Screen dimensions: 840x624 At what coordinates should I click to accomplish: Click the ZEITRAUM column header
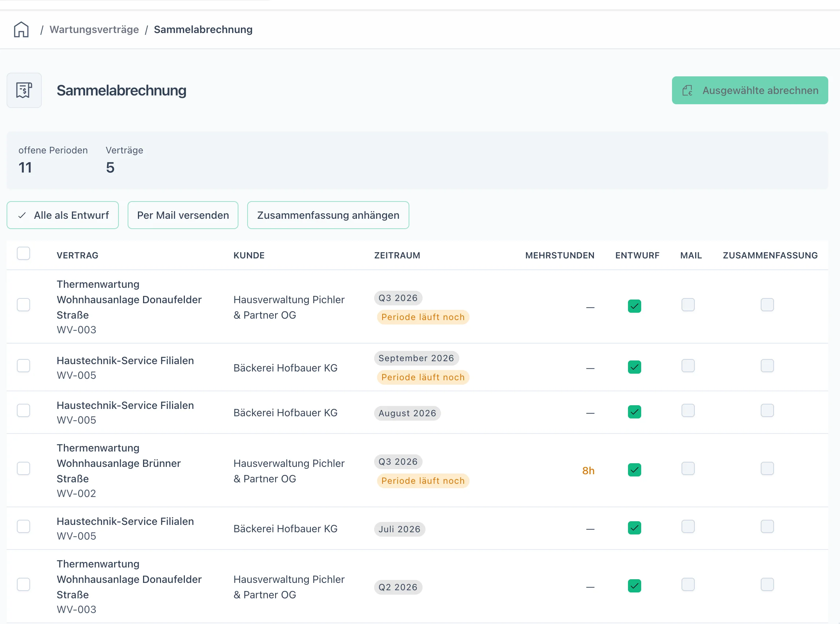pos(397,255)
